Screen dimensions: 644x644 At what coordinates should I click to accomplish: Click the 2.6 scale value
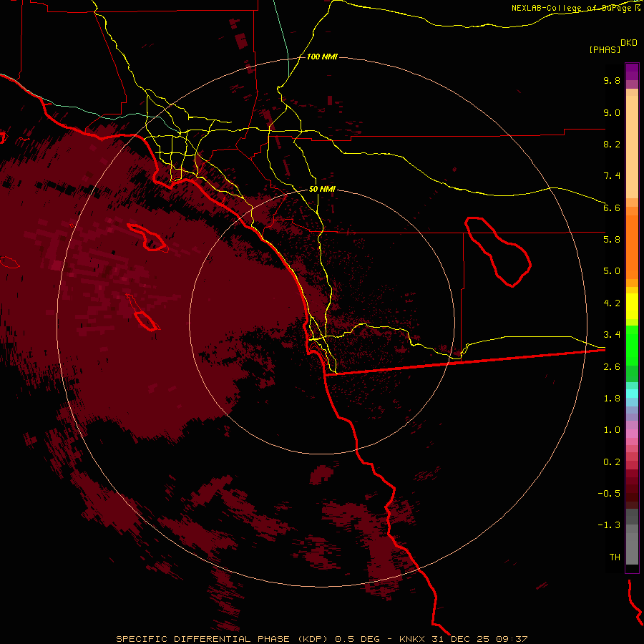tap(612, 367)
